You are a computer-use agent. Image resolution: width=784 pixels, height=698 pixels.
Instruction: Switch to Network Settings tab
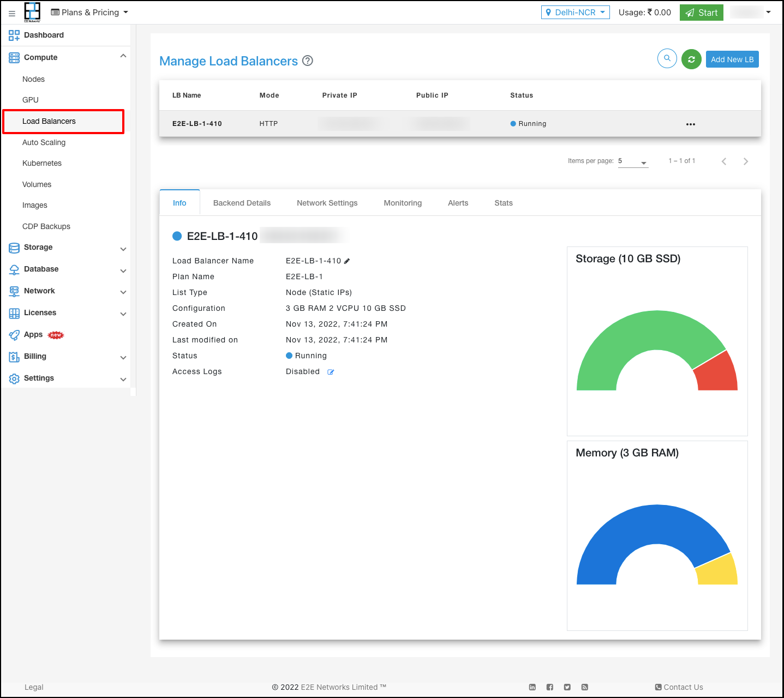click(x=327, y=203)
